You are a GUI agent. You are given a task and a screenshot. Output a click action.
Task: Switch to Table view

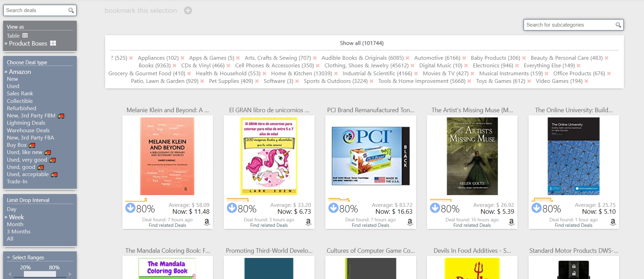pyautogui.click(x=17, y=36)
